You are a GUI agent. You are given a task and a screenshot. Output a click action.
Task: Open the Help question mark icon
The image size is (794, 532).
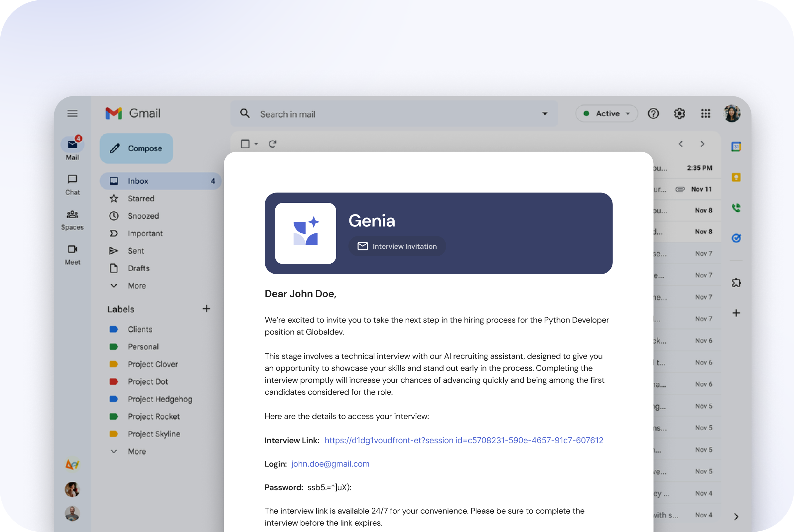653,113
